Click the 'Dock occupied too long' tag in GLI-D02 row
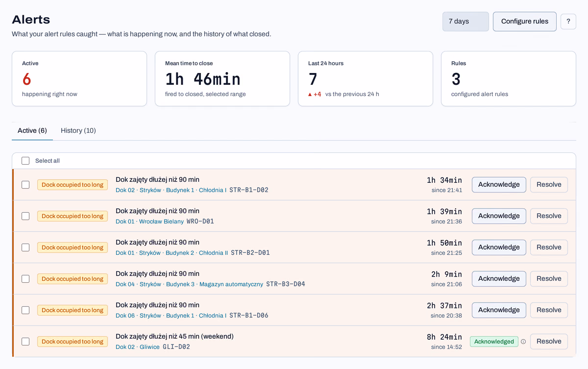The width and height of the screenshot is (588, 369). click(73, 342)
